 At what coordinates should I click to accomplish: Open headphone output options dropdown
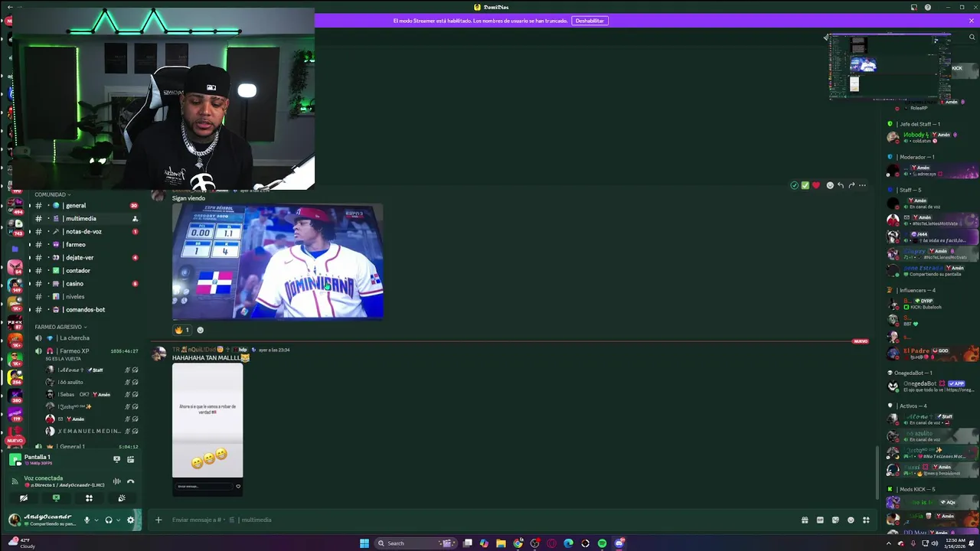(117, 520)
